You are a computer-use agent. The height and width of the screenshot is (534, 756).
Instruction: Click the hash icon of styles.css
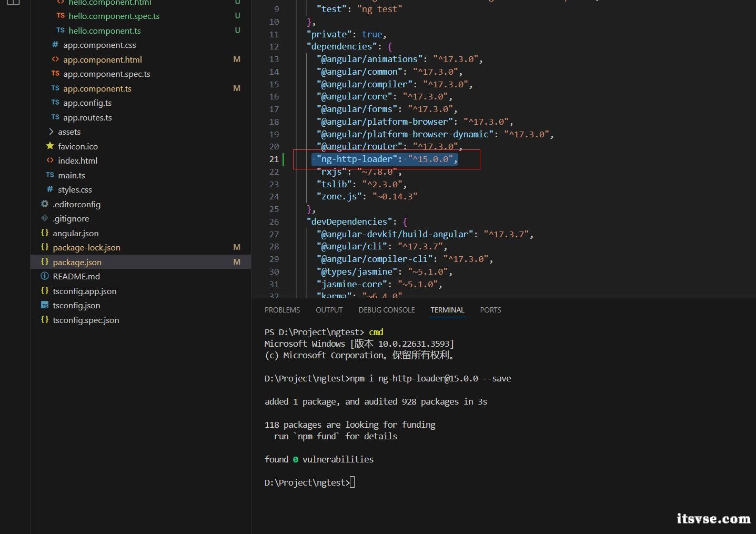pos(50,189)
